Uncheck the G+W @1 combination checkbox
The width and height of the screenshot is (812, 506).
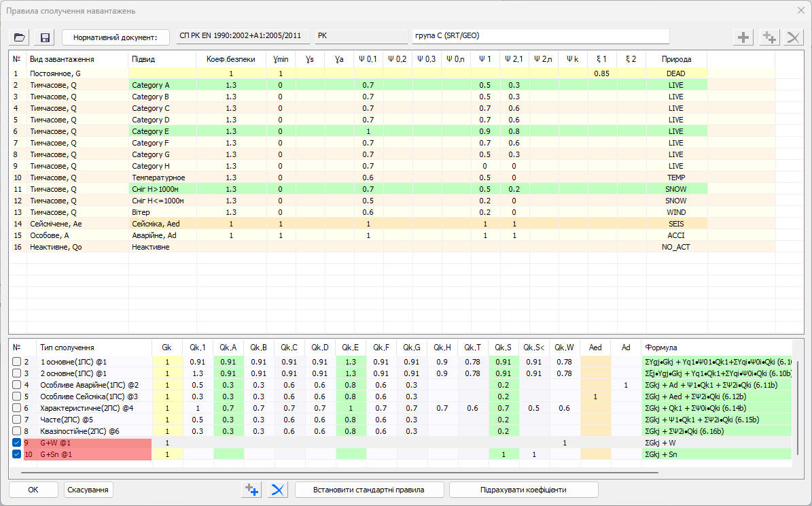pyautogui.click(x=17, y=443)
